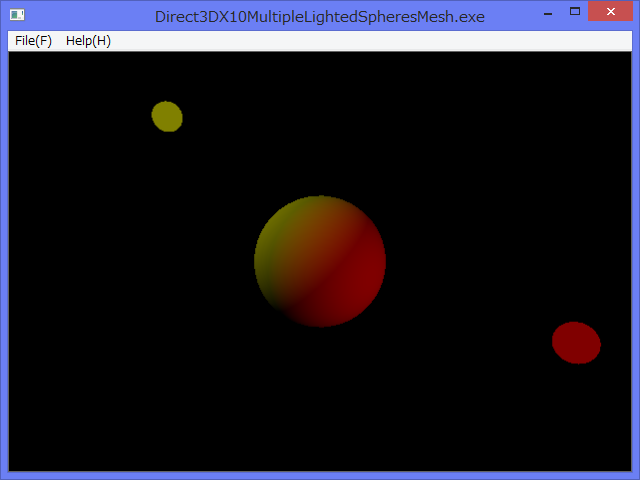The height and width of the screenshot is (480, 640).
Task: Maximize the Direct3DX10 window
Action: pos(575,11)
